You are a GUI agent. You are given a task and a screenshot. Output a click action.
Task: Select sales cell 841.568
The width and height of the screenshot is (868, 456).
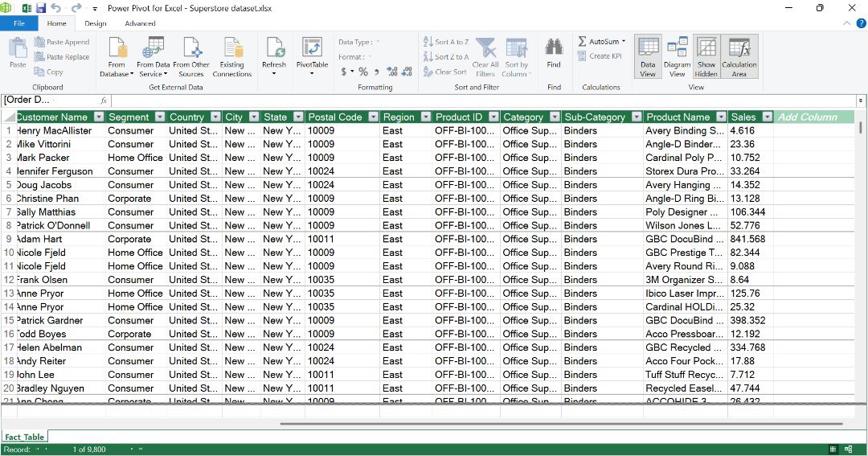click(x=750, y=240)
